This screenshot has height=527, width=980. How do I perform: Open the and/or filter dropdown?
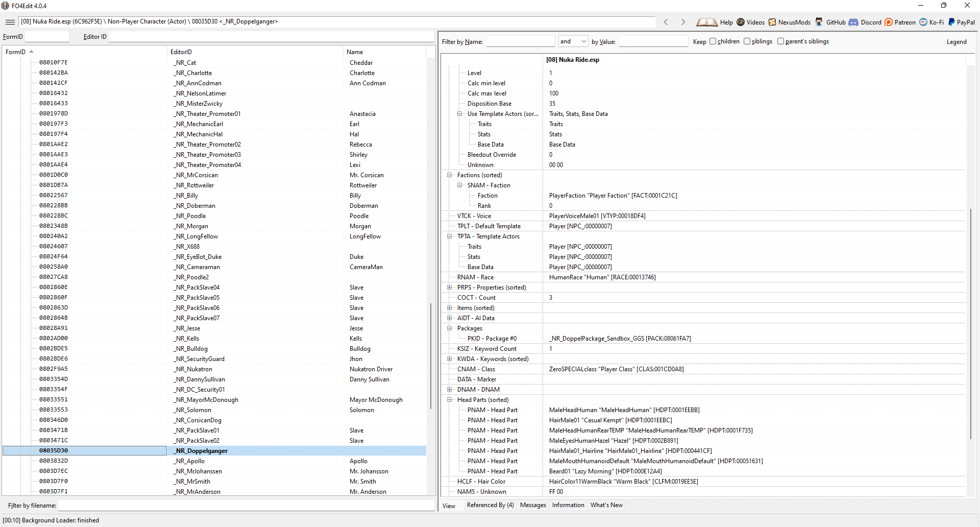tap(573, 41)
